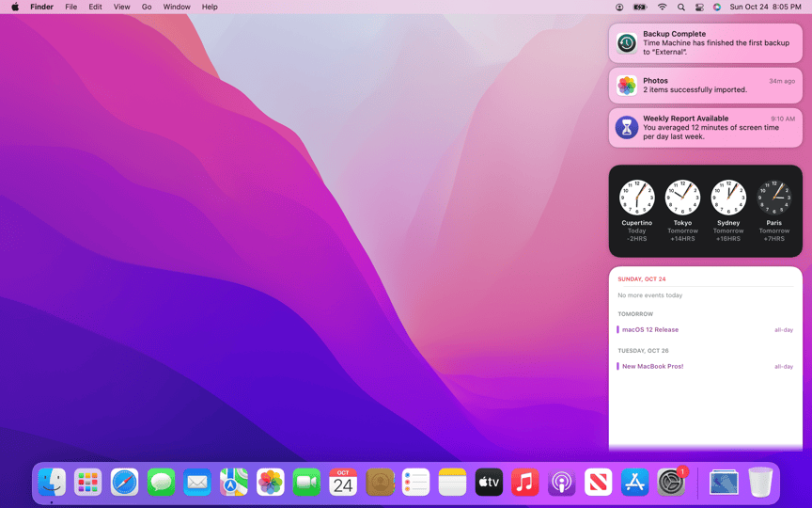Screen dimensions: 812x508
Task: Click the TOMORROW heading in the calendar widget
Action: point(635,314)
